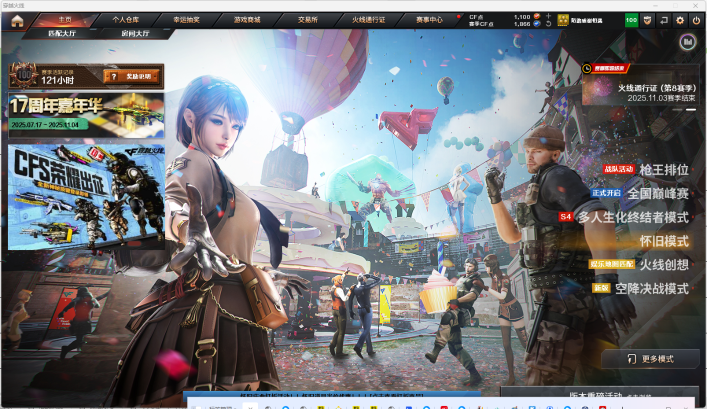Click the window switch icon beside gear
This screenshot has width=707, height=409.
664,19
